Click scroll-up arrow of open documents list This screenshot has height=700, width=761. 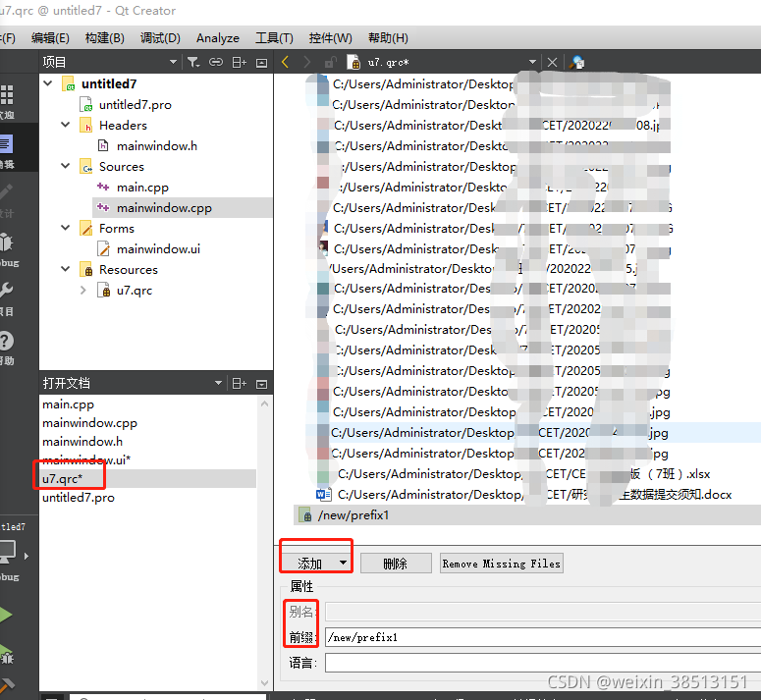pyautogui.click(x=264, y=404)
